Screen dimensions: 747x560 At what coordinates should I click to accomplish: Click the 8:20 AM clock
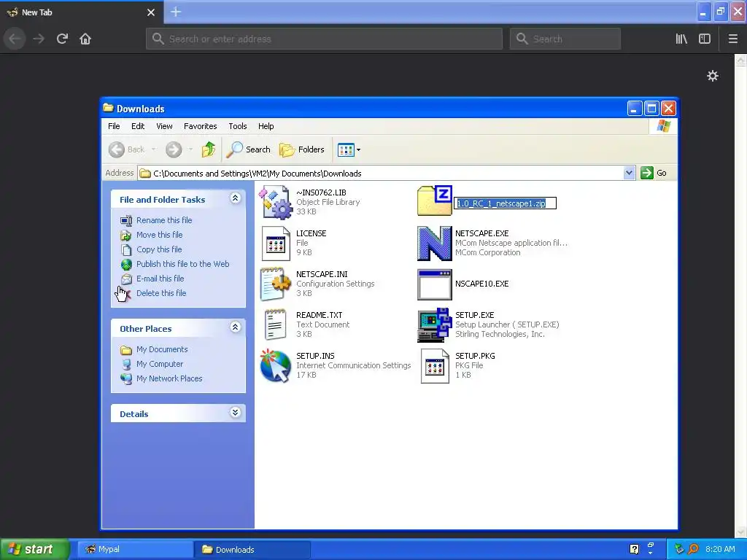tap(720, 549)
